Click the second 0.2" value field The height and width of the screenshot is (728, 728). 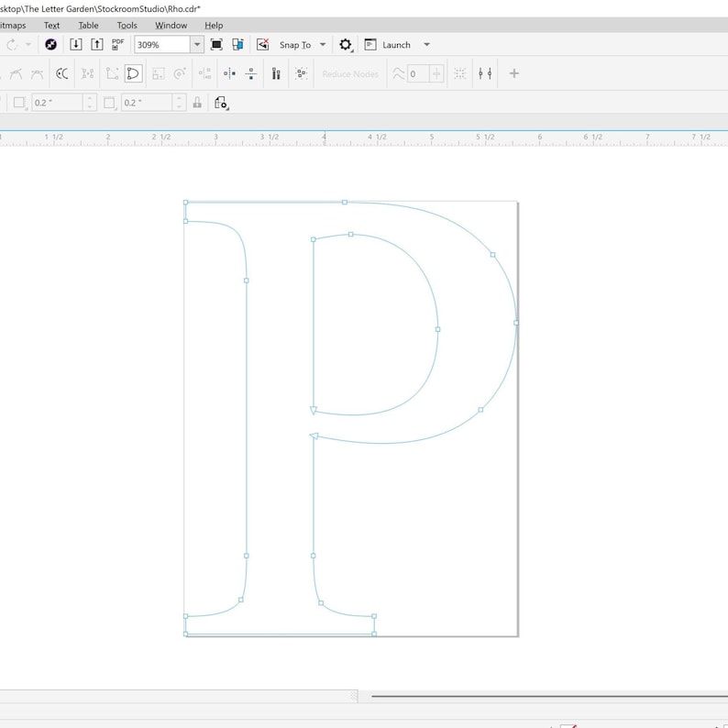148,103
